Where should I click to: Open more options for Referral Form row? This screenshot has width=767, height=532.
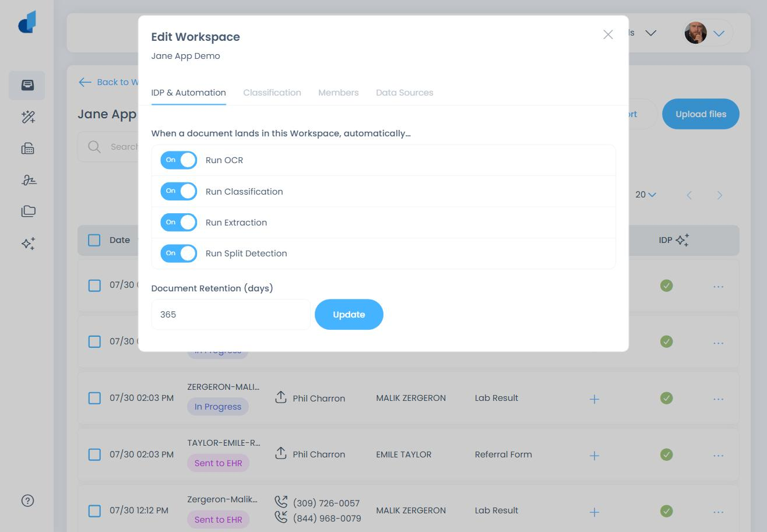point(718,456)
